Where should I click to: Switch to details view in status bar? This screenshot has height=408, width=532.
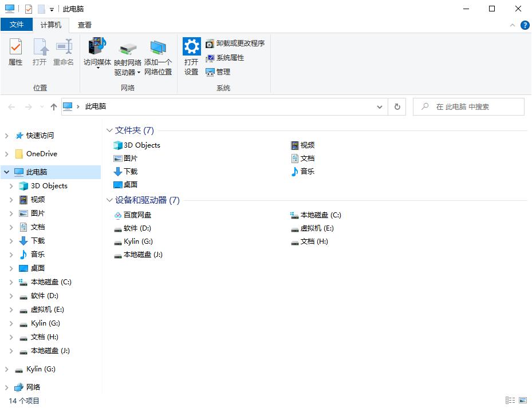tap(510, 401)
